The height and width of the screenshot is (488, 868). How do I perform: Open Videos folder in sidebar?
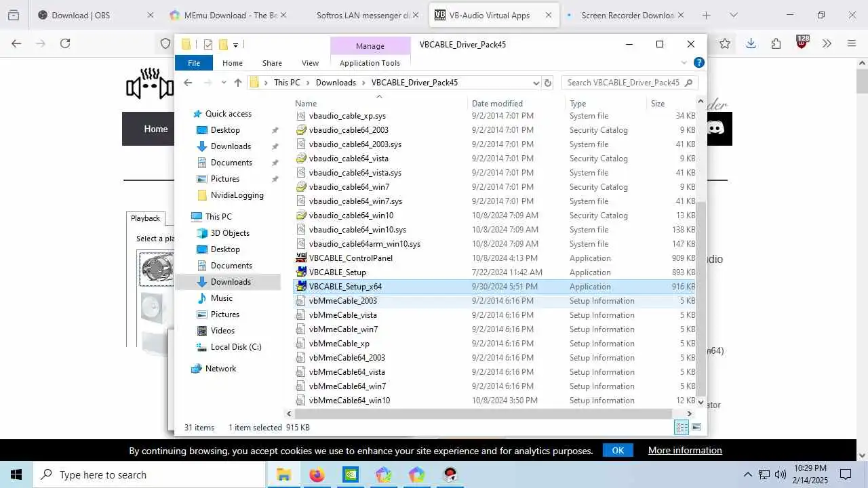coord(222,331)
